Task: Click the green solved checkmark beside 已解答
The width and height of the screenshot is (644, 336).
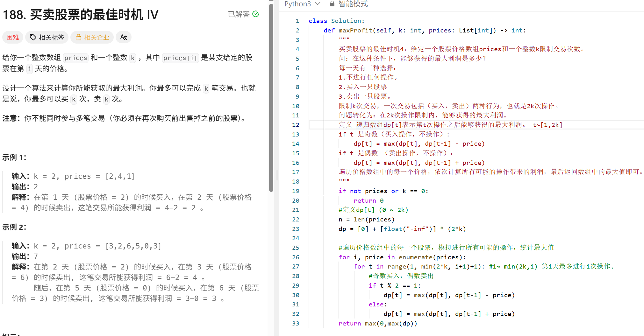Action: click(x=255, y=14)
